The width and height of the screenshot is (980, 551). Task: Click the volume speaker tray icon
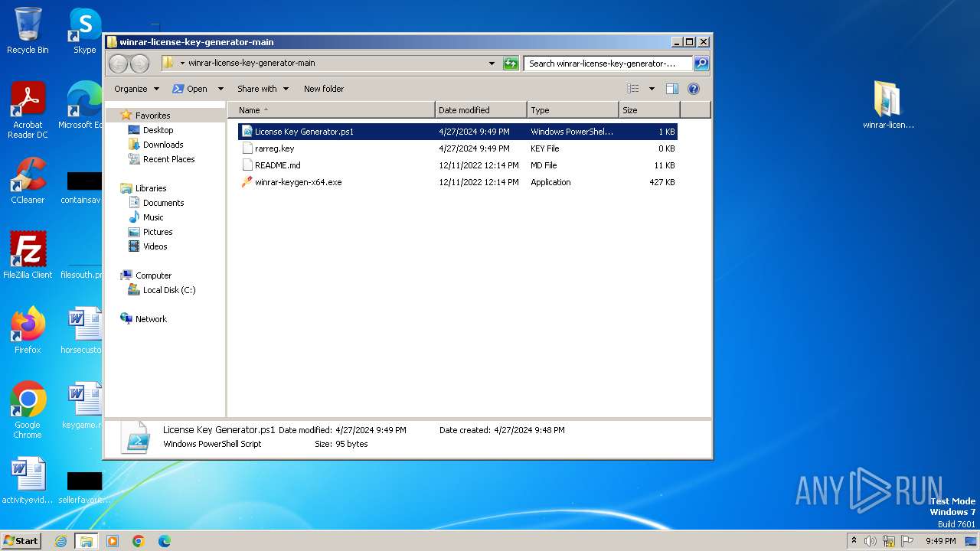pos(871,541)
